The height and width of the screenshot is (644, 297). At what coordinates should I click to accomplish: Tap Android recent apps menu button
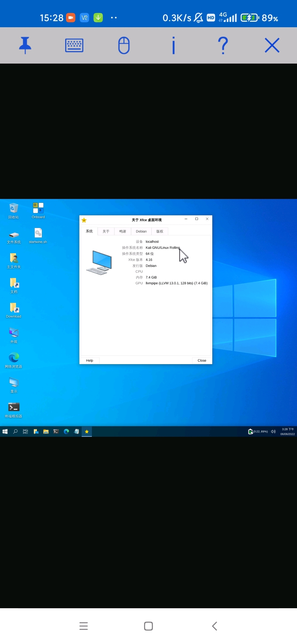tap(84, 626)
